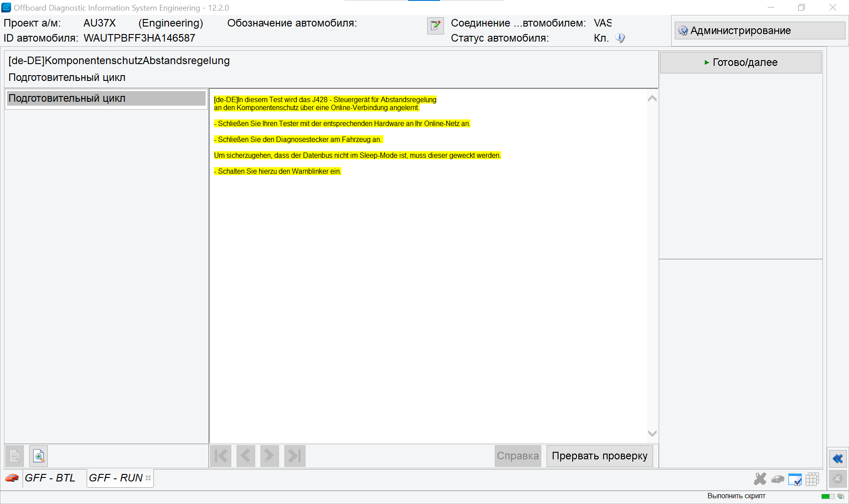Click the zoom-in magnifier icon
The width and height of the screenshot is (849, 504).
click(x=38, y=456)
